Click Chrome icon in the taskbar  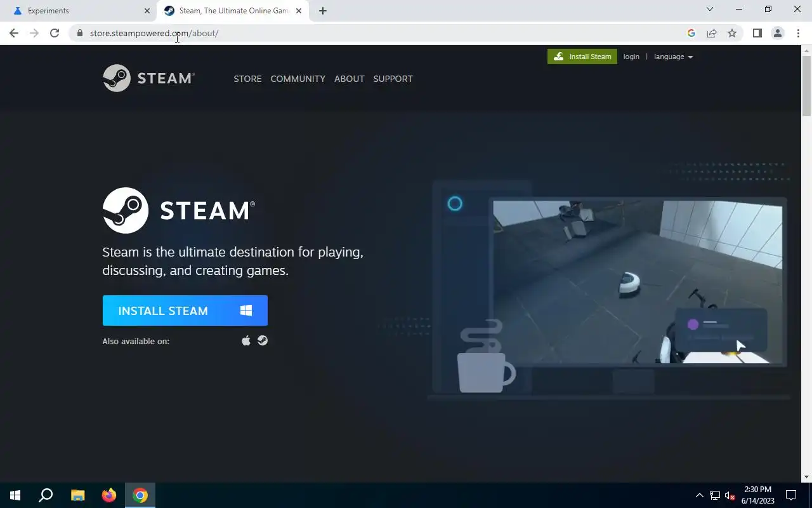(140, 495)
